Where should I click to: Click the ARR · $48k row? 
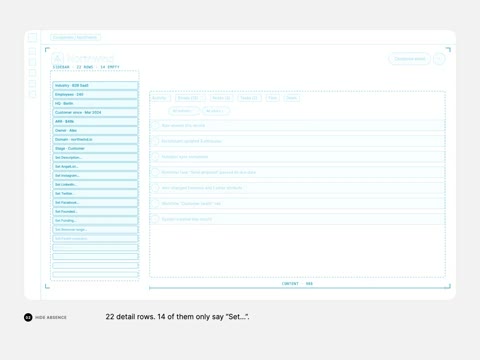[x=95, y=122]
